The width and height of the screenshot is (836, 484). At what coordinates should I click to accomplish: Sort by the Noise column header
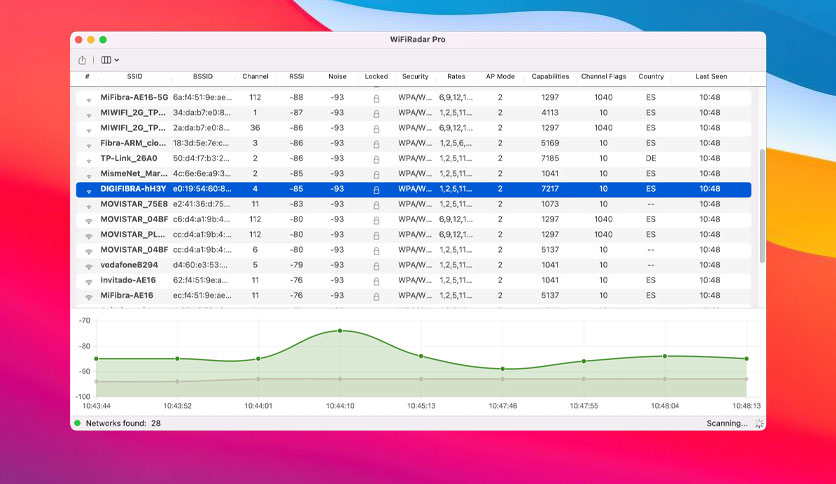pyautogui.click(x=337, y=77)
